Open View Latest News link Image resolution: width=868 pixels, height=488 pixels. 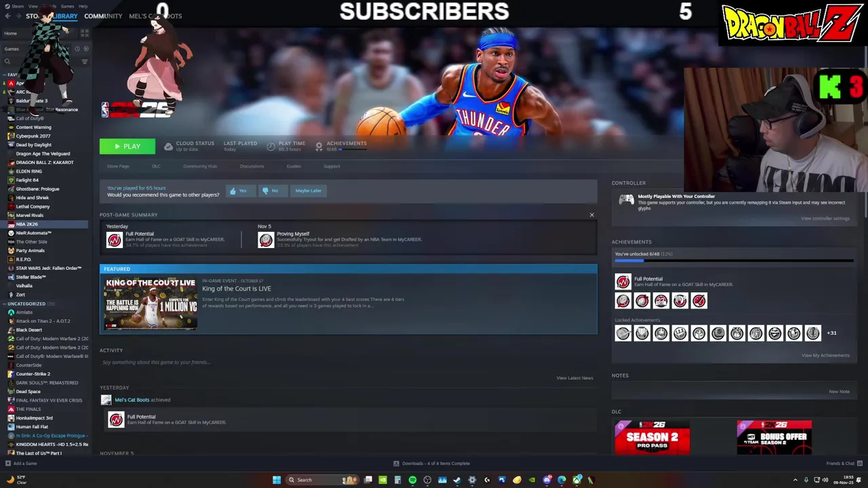coord(574,378)
